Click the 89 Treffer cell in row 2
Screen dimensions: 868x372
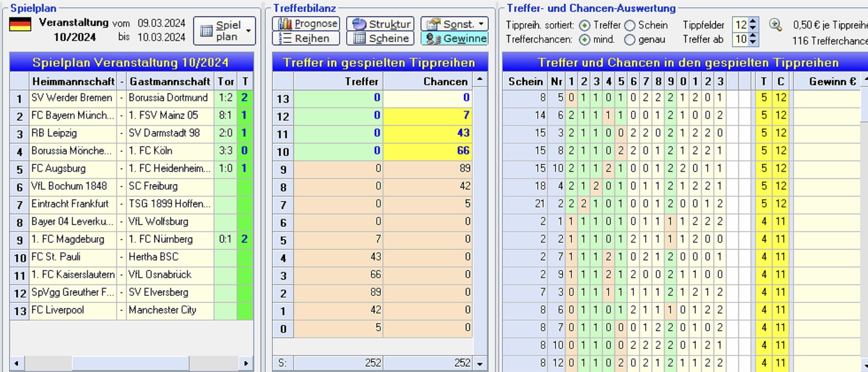click(x=338, y=293)
